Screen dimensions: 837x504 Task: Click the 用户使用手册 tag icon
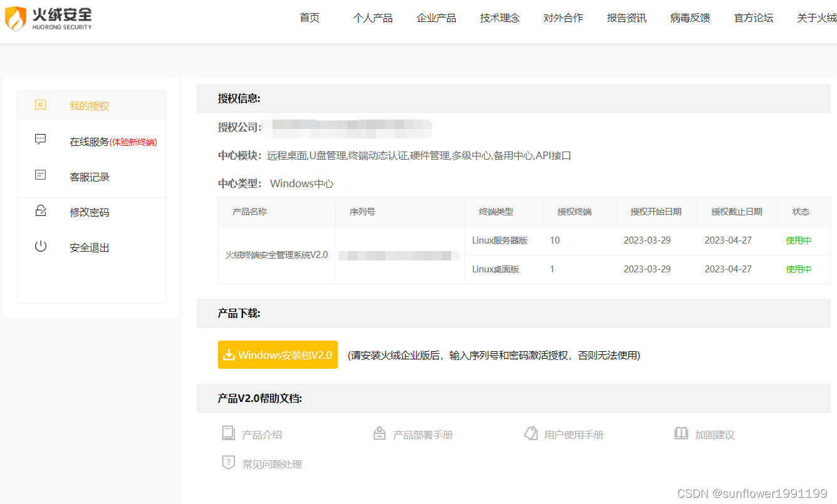(x=531, y=433)
